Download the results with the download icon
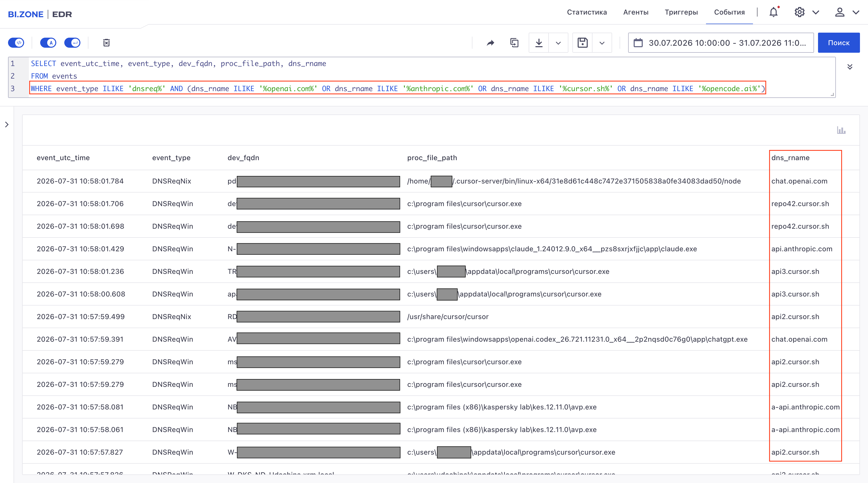The image size is (868, 483). [x=539, y=43]
